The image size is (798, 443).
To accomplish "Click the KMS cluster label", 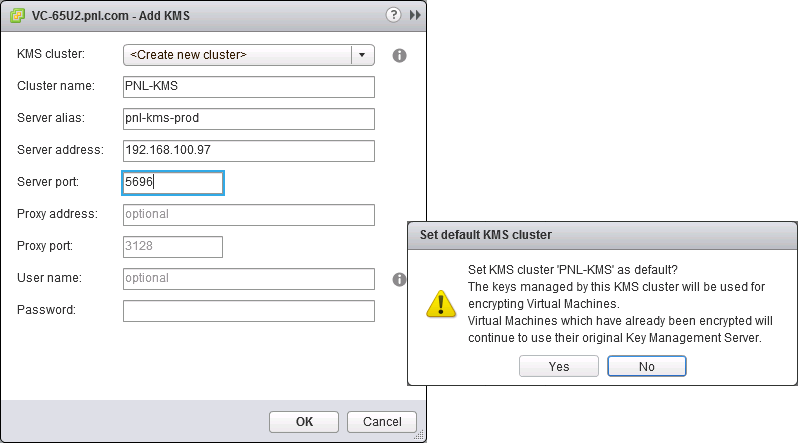I will (51, 54).
